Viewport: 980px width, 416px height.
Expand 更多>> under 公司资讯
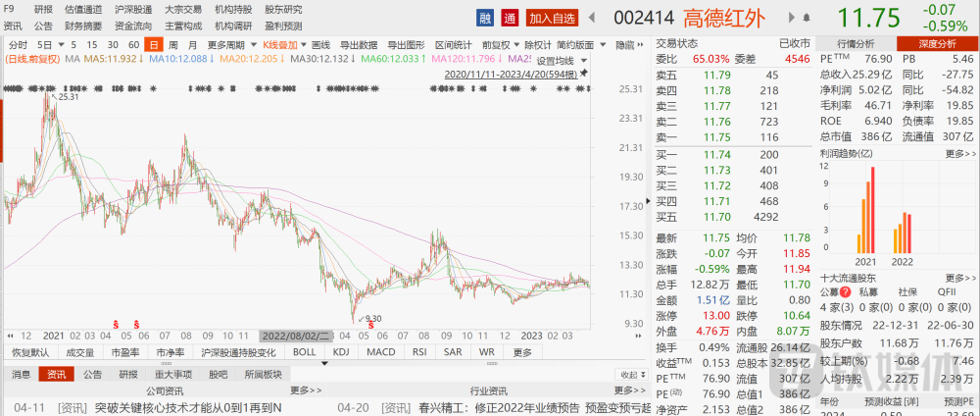click(306, 390)
